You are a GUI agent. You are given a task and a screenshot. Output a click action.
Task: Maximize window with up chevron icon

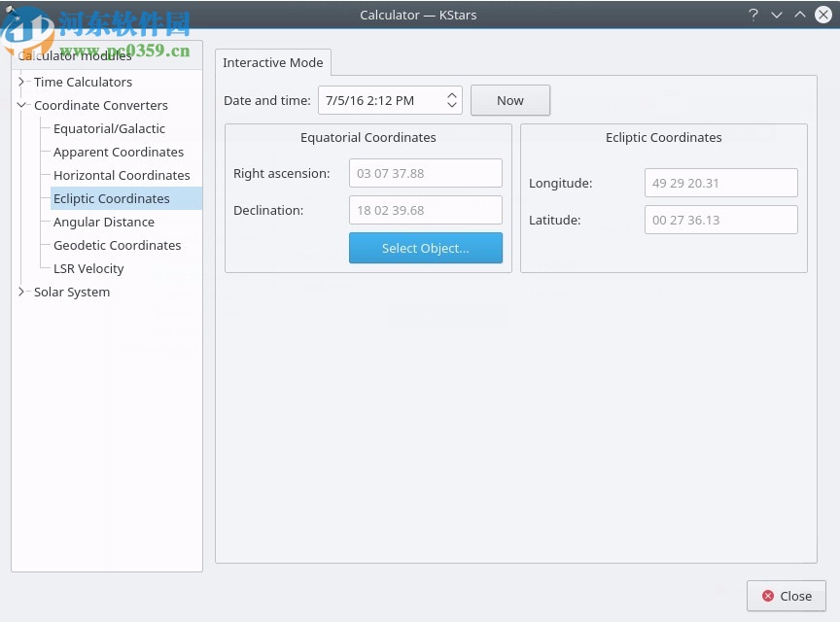point(799,15)
